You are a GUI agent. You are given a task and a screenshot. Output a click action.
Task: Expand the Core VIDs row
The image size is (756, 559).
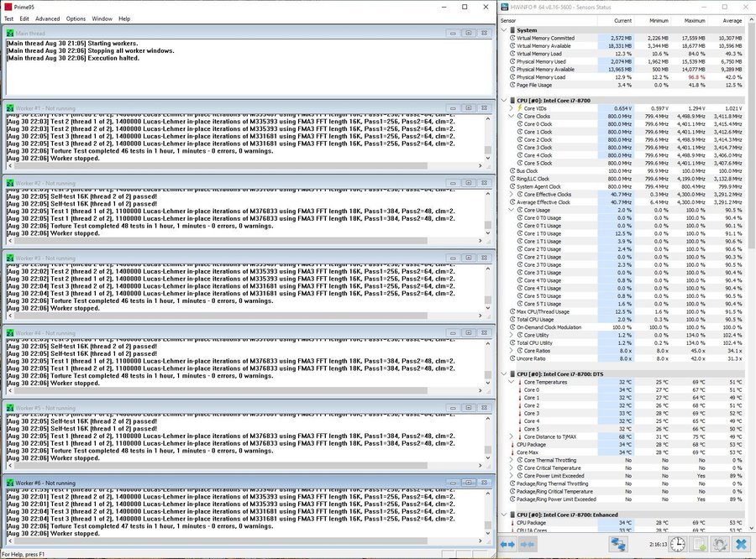(x=512, y=108)
